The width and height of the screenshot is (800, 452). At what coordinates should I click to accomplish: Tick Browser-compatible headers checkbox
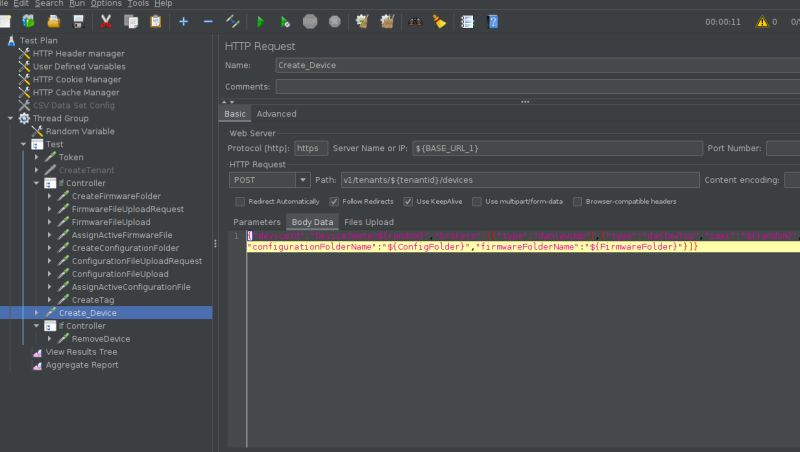click(x=577, y=202)
